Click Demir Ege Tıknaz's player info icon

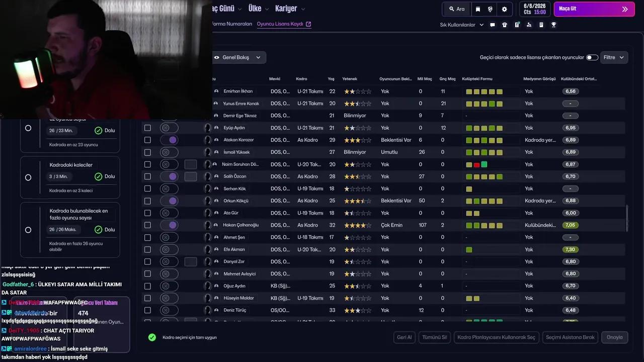(x=216, y=116)
